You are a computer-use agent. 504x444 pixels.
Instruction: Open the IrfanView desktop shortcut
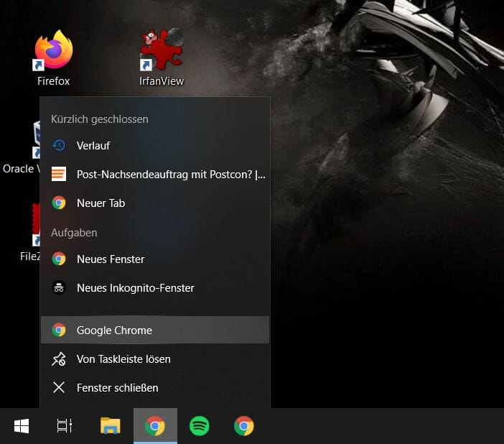(x=162, y=58)
